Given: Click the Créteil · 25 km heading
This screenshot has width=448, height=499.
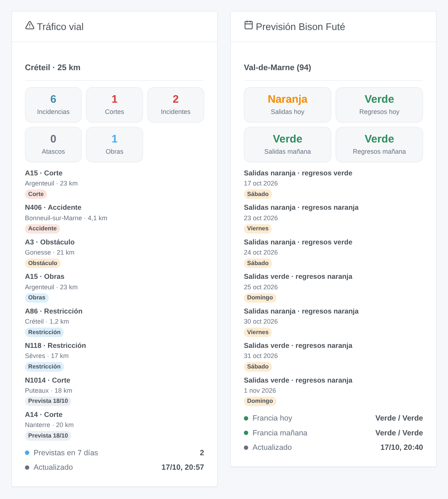Looking at the screenshot, I should click(53, 68).
